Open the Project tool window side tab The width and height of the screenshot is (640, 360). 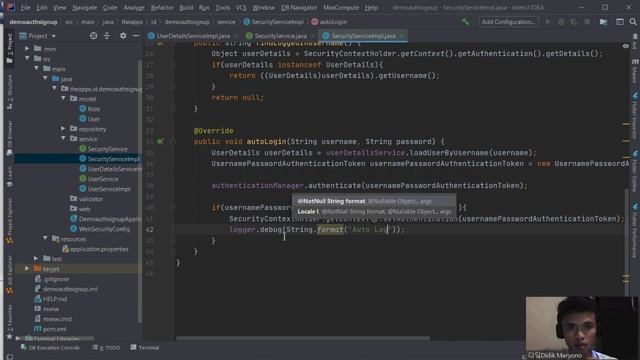tap(9, 48)
